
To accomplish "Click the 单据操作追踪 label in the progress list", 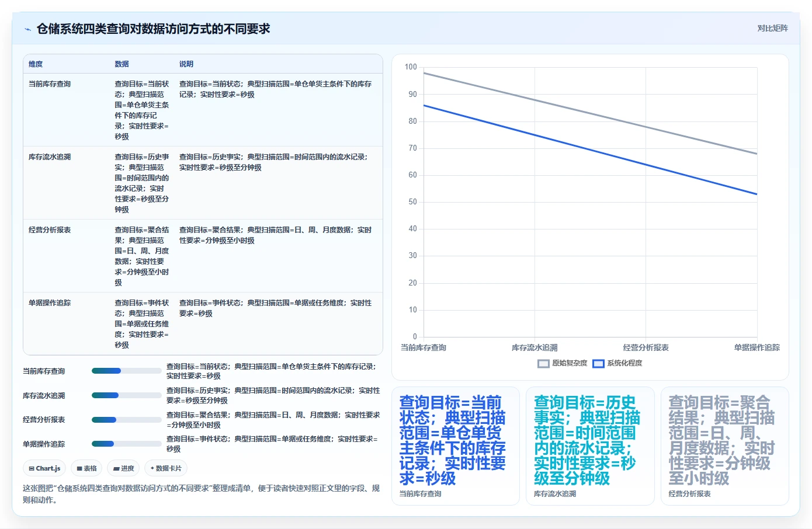I will tap(44, 444).
